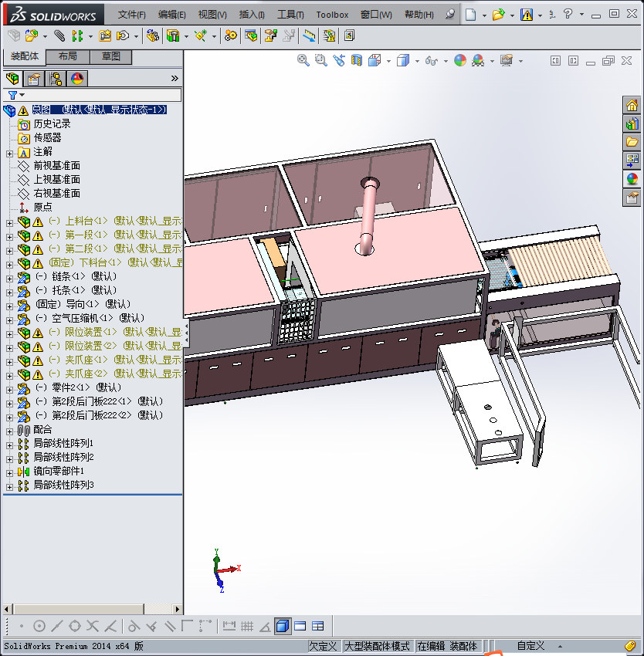
Task: Click the Mate paperclip tool icon
Action: point(59,36)
